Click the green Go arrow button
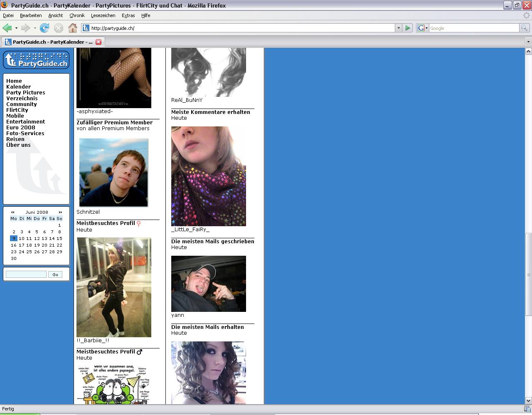532x415 pixels. (x=408, y=28)
